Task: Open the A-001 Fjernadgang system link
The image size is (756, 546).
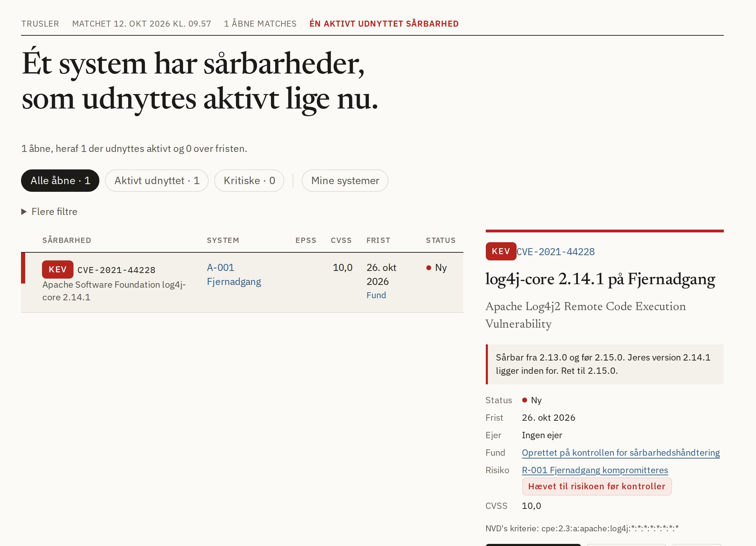Action: pos(234,274)
